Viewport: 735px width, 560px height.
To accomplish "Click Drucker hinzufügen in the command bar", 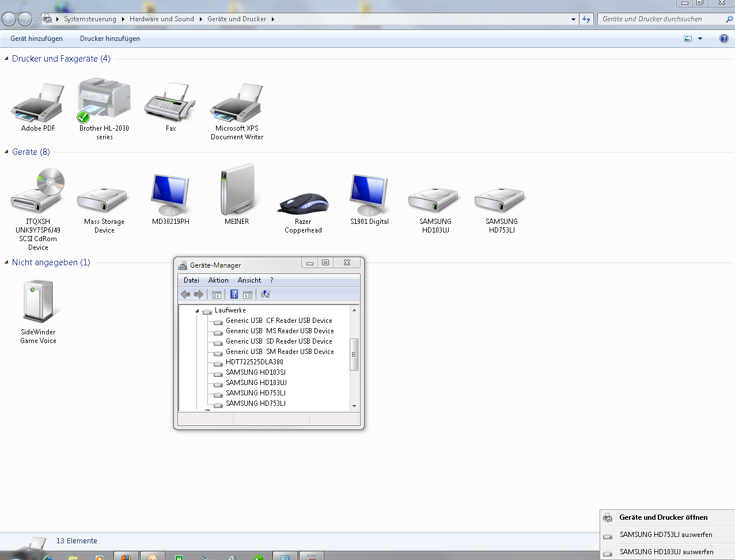I will [110, 39].
